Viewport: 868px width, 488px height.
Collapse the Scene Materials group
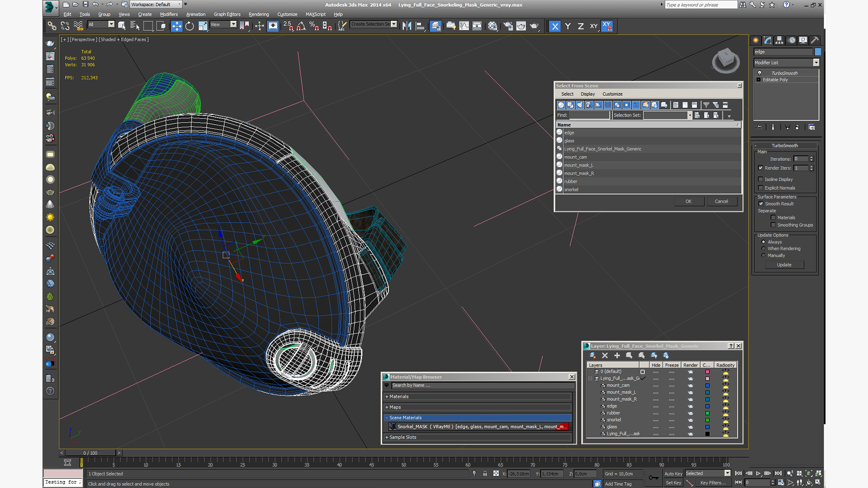coord(478,418)
